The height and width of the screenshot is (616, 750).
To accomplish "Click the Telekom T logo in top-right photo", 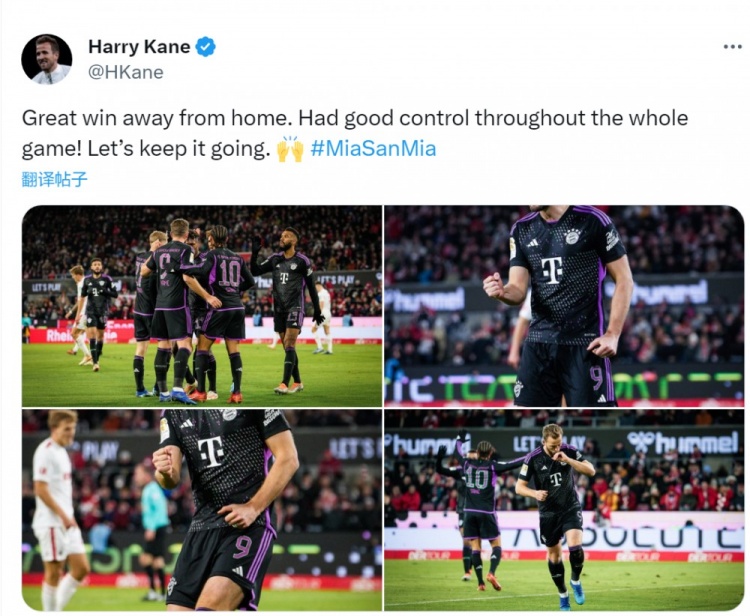I will [x=552, y=271].
